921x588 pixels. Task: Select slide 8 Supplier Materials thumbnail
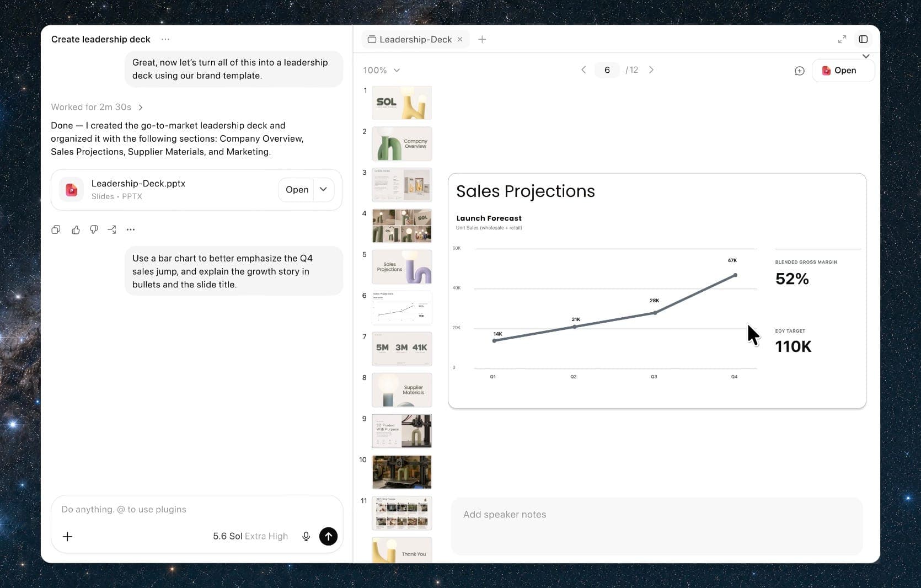402,390
